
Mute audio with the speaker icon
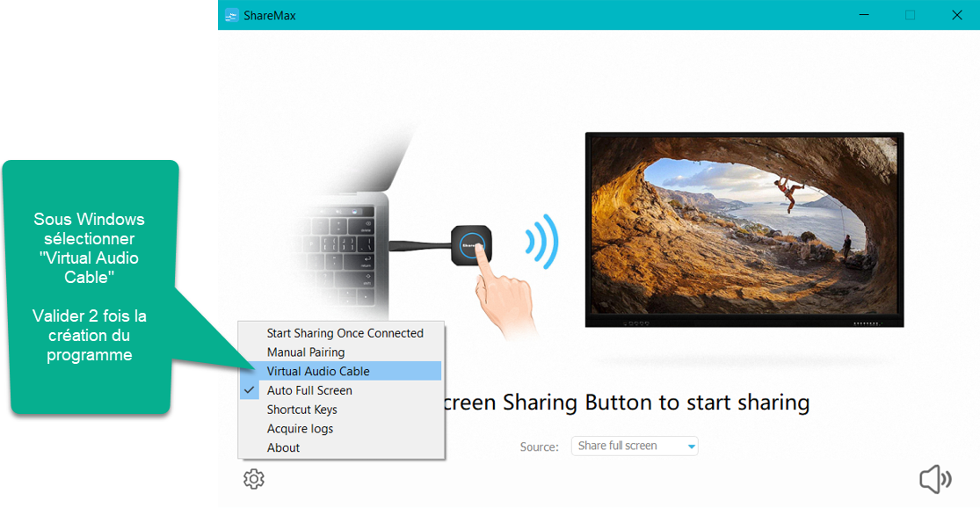point(935,479)
